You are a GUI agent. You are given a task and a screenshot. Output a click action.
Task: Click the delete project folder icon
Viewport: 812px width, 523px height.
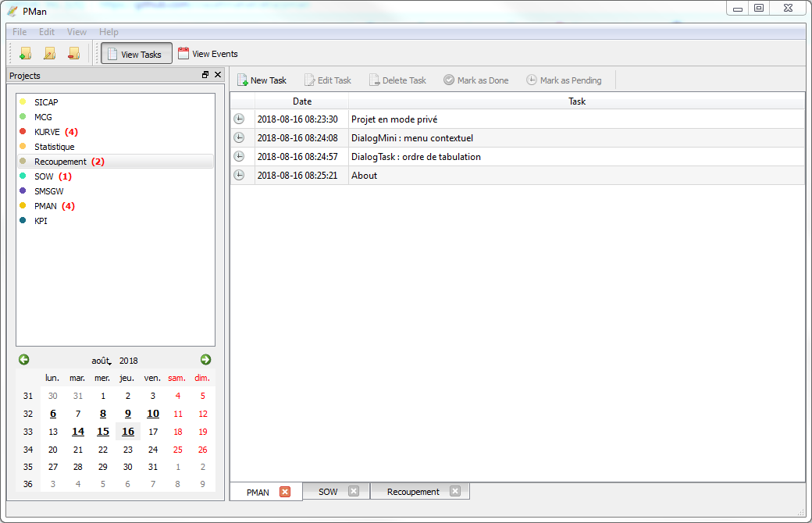[x=74, y=53]
